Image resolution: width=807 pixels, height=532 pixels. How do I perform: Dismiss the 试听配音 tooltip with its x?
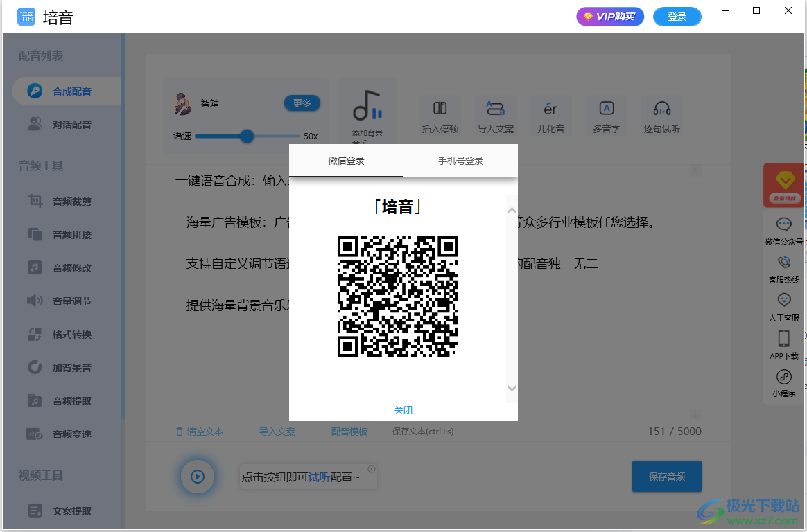(372, 469)
